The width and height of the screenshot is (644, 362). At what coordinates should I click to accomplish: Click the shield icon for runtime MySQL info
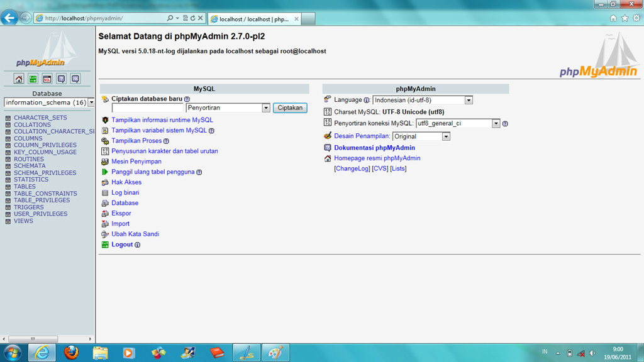[x=105, y=120]
